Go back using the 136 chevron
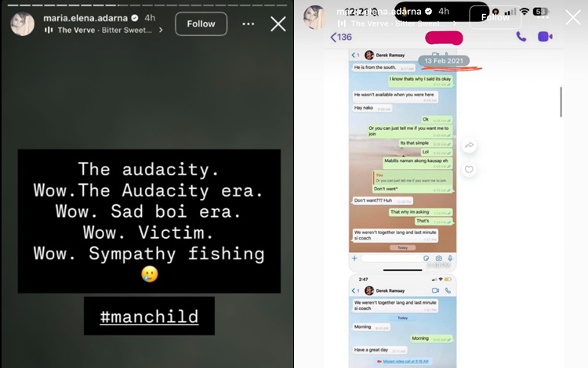The image size is (588, 368). (341, 37)
